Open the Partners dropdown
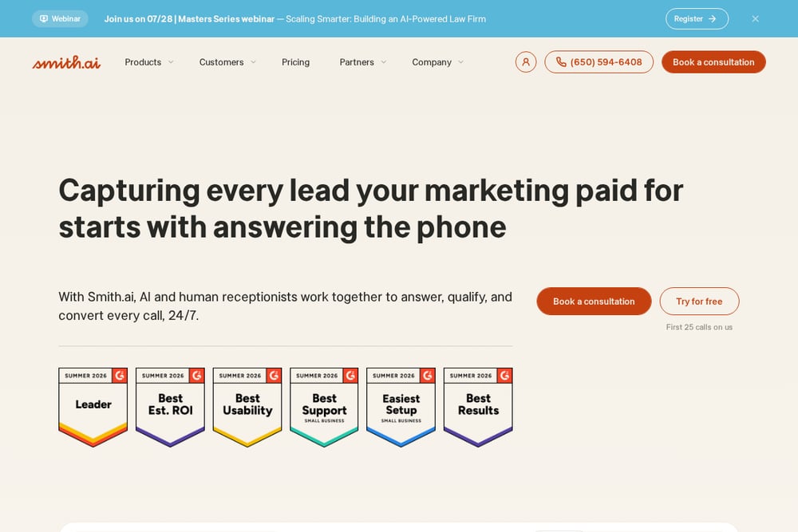The image size is (798, 532). 363,62
